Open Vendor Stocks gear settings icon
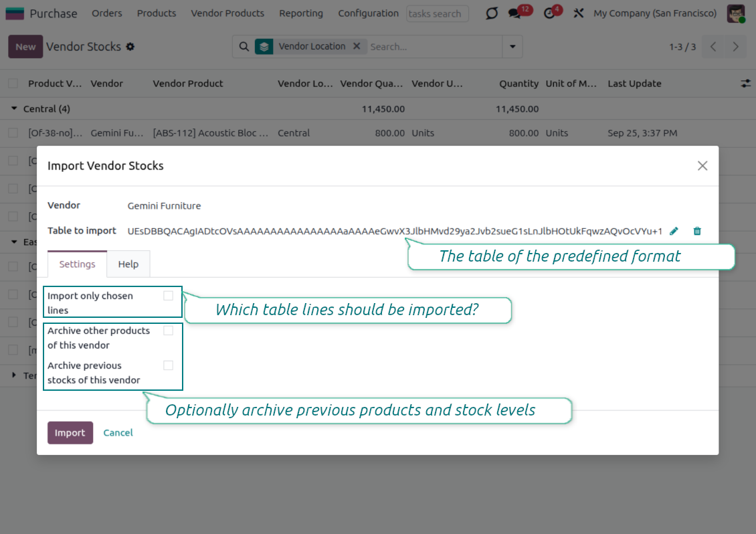756x534 pixels. click(130, 47)
